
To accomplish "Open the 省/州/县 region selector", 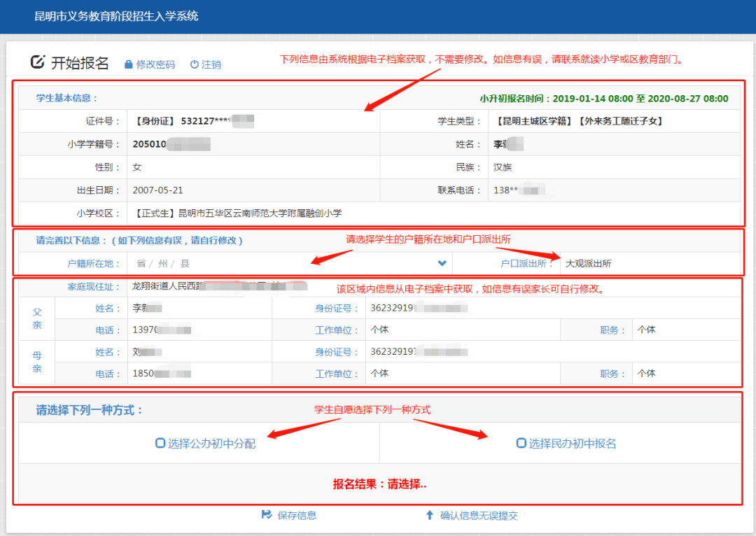I will pos(289,264).
